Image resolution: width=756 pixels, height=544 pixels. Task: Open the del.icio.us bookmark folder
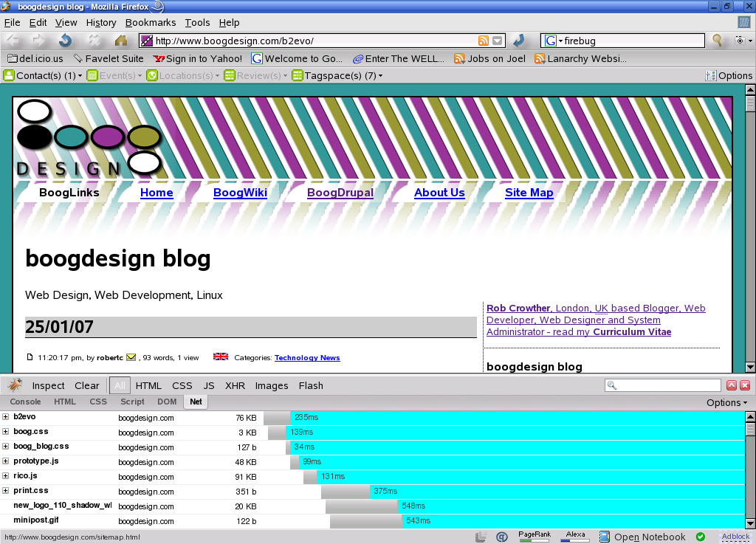pos(35,59)
